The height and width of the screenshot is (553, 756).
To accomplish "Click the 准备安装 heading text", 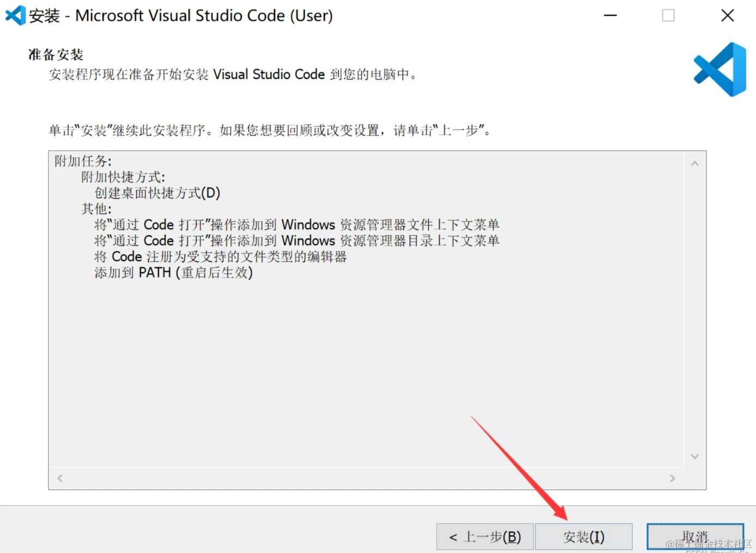I will coord(55,54).
